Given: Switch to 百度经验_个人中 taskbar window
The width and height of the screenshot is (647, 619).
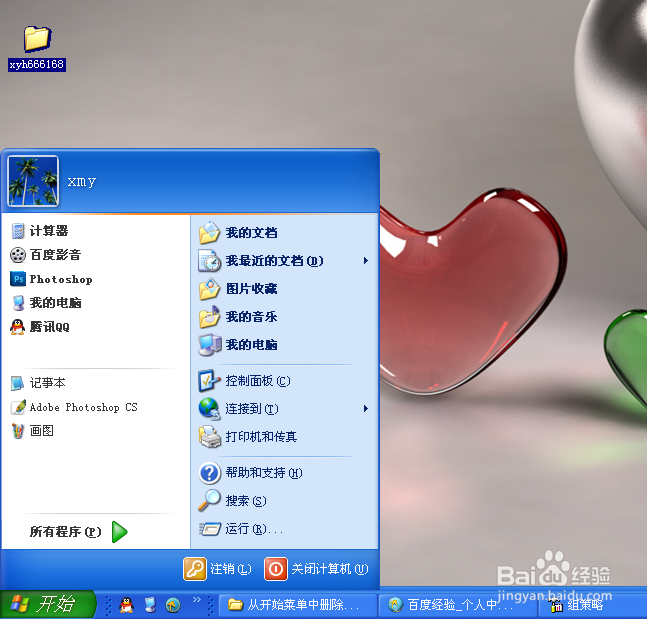Looking at the screenshot, I should tap(458, 605).
